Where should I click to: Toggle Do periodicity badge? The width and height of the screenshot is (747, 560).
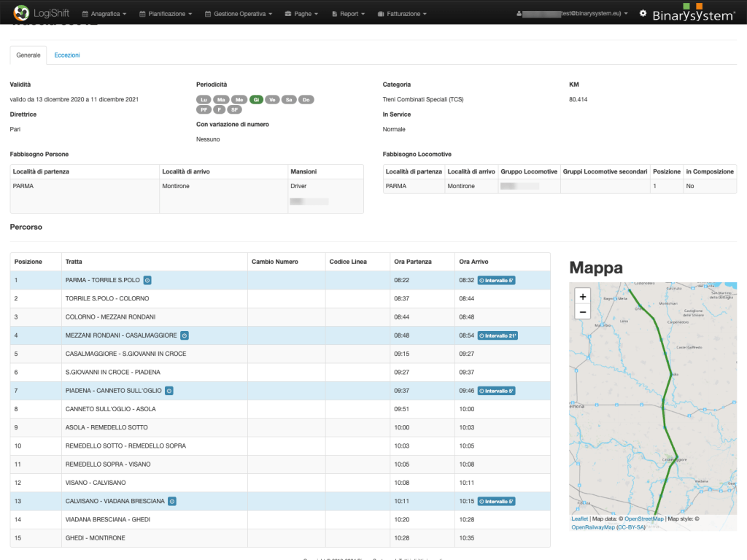coord(306,99)
